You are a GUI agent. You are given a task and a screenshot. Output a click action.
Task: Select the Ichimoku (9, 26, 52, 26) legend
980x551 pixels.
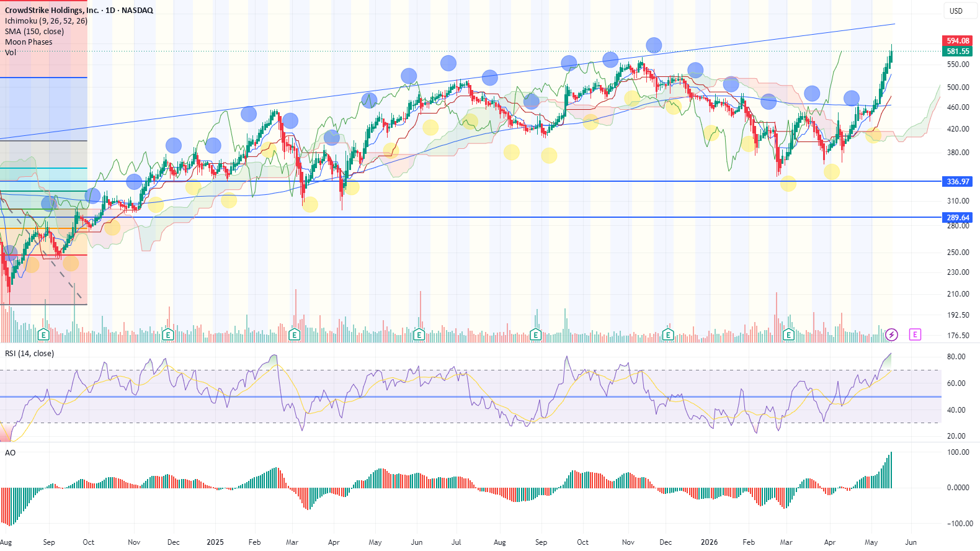point(46,20)
